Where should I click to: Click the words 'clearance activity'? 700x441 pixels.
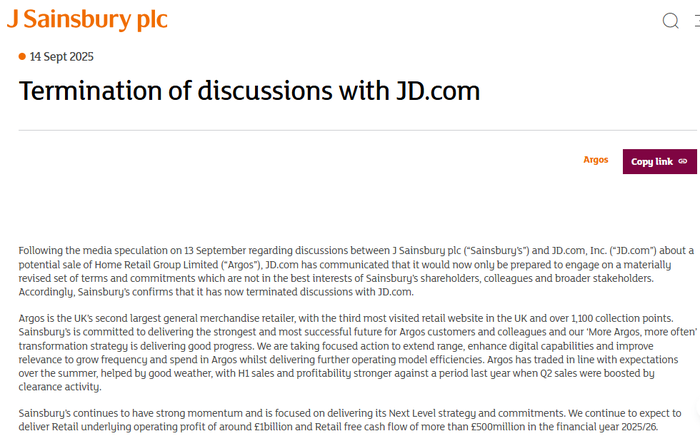(59, 387)
